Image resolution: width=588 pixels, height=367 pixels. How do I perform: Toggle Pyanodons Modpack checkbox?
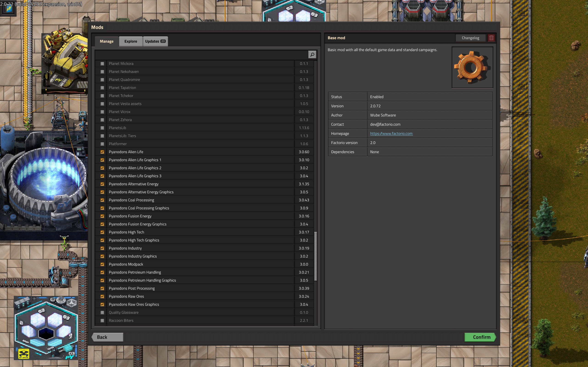coord(102,264)
